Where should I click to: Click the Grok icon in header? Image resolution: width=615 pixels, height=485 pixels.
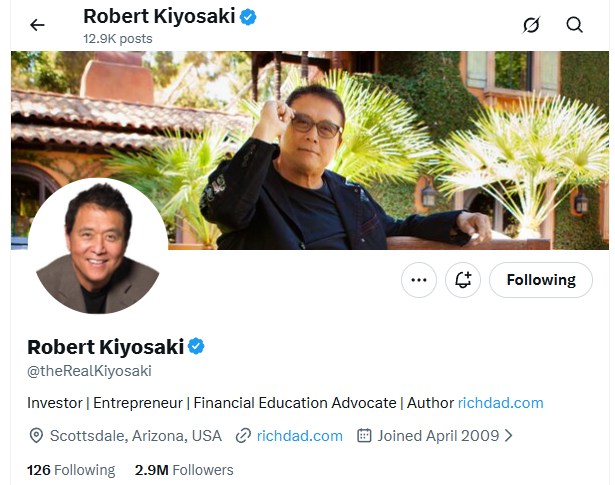click(x=531, y=25)
